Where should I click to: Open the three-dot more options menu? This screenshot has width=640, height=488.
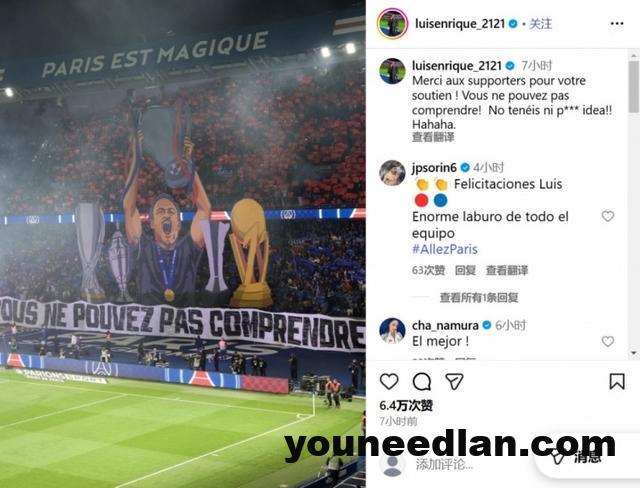click(617, 24)
